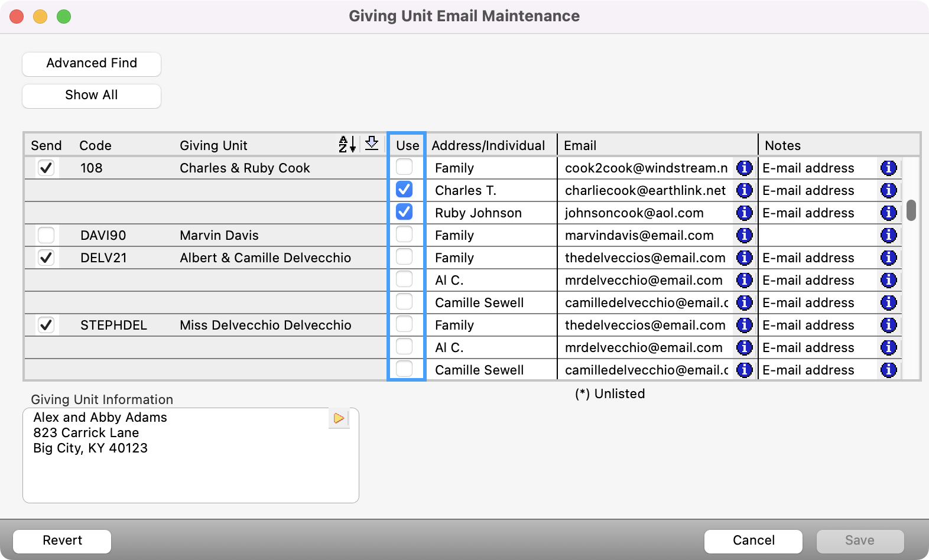Click the orange arrow in Giving Unit Information

[339, 418]
